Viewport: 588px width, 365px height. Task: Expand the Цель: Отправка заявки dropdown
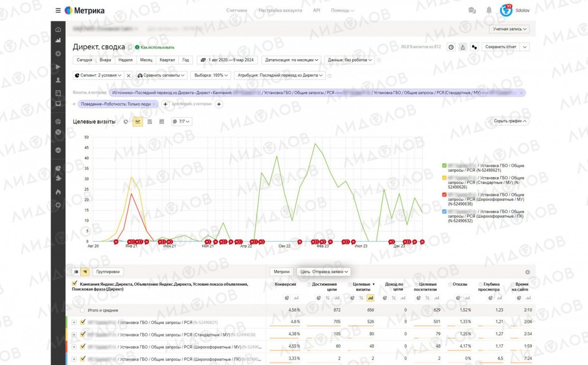coord(324,272)
